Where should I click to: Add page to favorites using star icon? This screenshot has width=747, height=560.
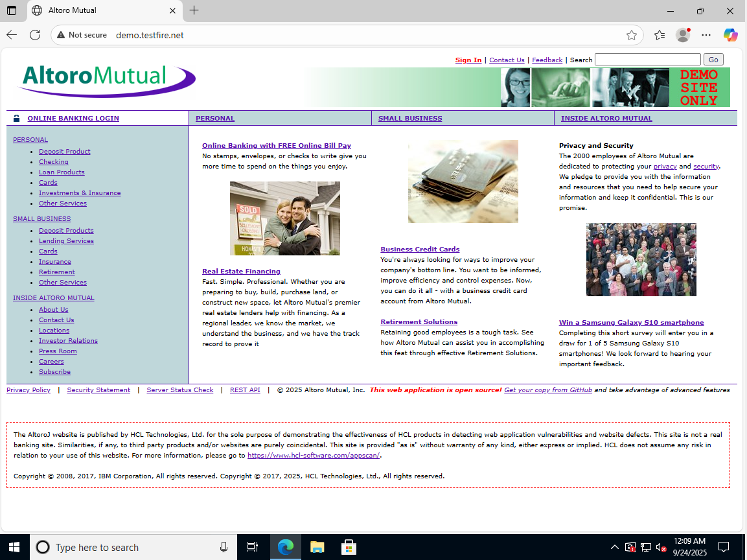pos(632,35)
